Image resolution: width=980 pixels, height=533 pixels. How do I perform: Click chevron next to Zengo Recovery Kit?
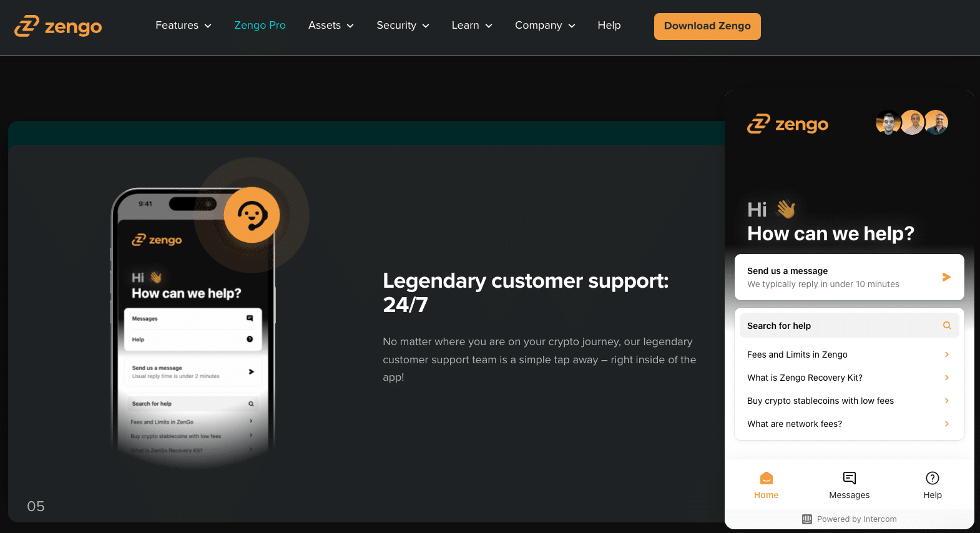click(947, 378)
